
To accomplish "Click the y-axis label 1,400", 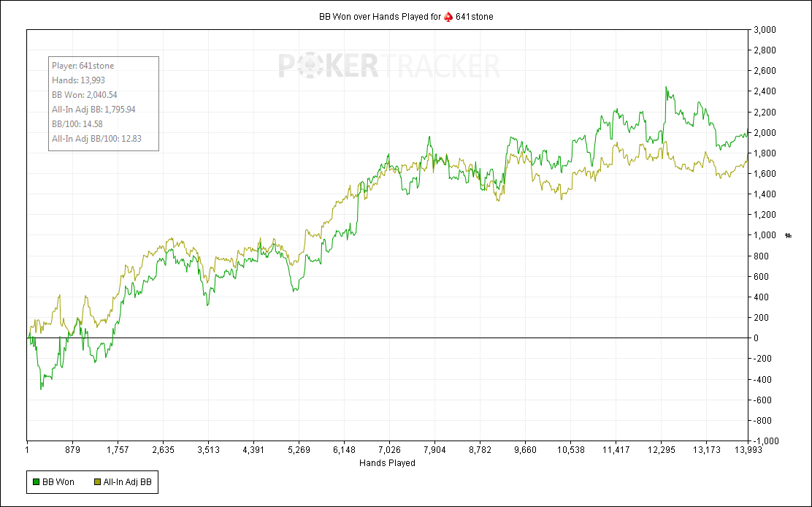I will 765,194.
